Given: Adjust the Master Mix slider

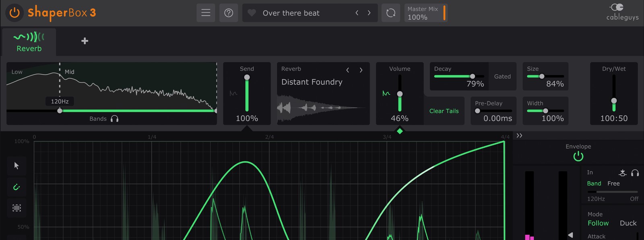Looking at the screenshot, I should point(444,13).
